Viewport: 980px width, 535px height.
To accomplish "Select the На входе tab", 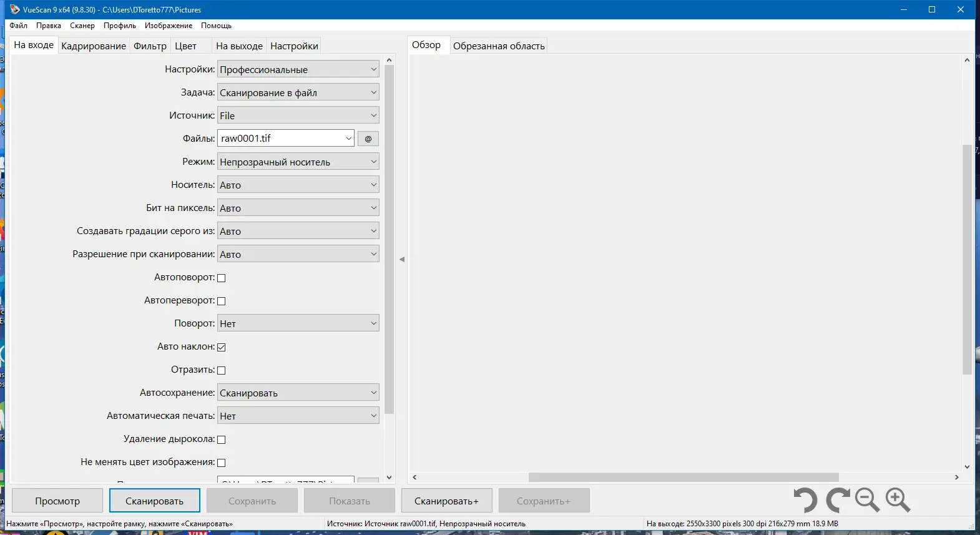I will coord(34,45).
